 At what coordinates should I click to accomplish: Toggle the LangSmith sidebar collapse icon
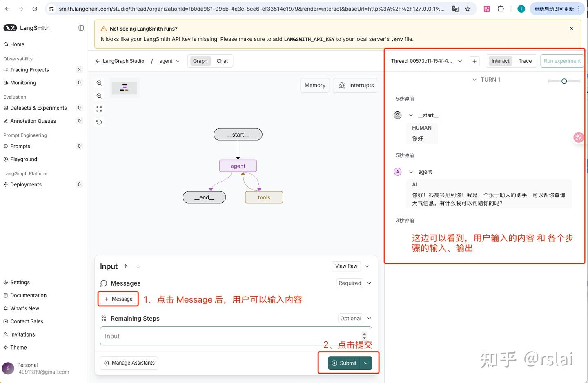[x=81, y=28]
